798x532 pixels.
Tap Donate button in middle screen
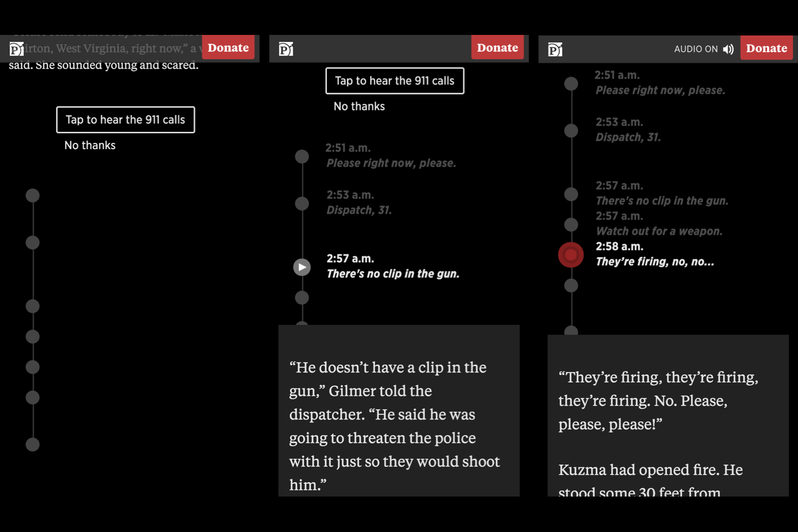pyautogui.click(x=498, y=48)
